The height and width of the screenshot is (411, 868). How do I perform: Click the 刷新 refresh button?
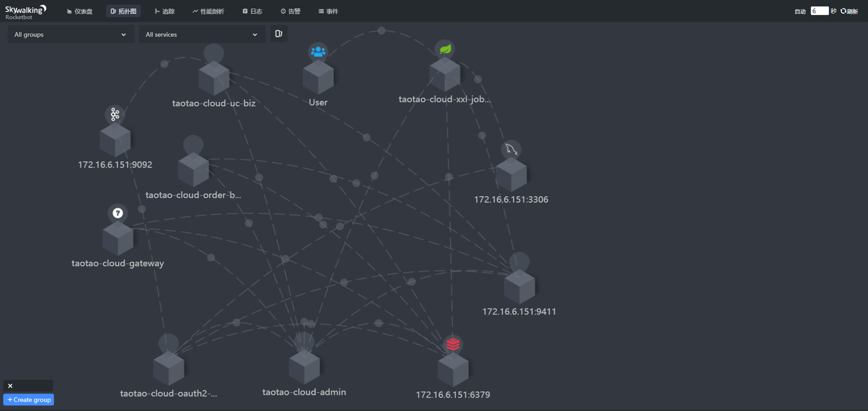tap(849, 11)
